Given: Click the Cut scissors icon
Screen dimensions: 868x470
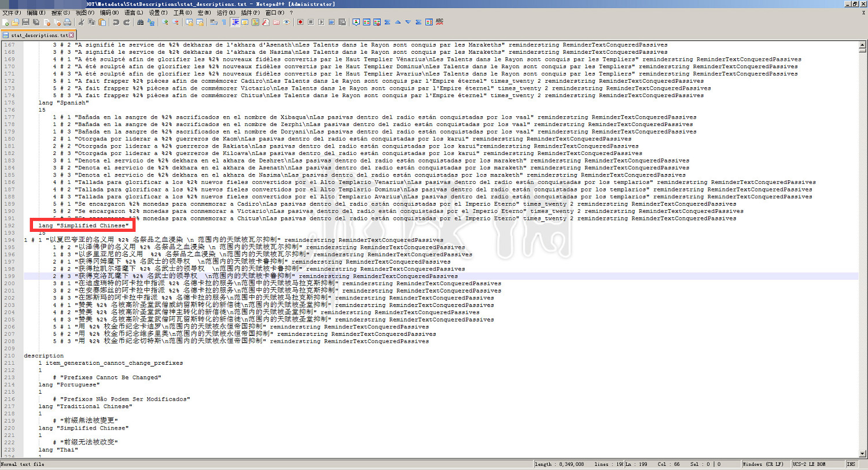Looking at the screenshot, I should click(81, 23).
